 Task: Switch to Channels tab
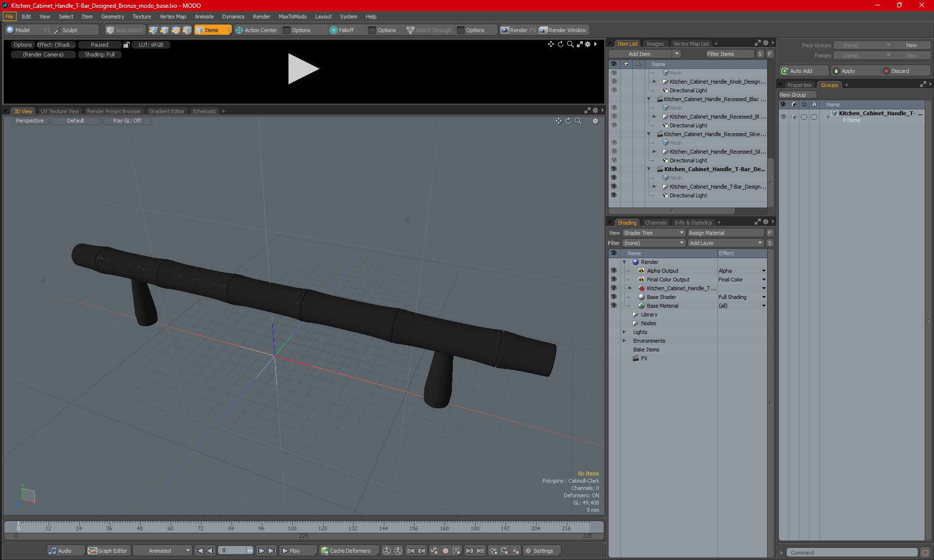(655, 223)
